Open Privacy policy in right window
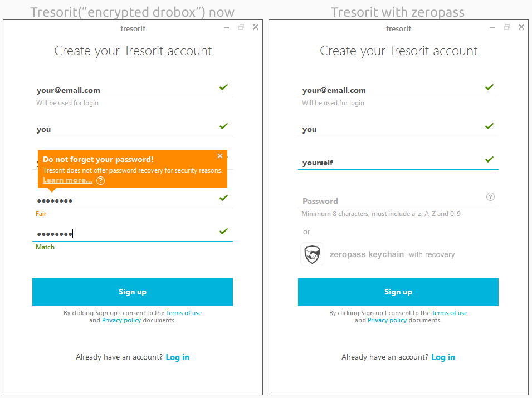 [387, 320]
